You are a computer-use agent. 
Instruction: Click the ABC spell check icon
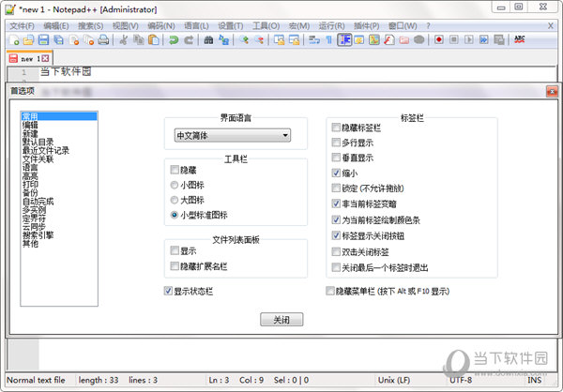coord(519,39)
